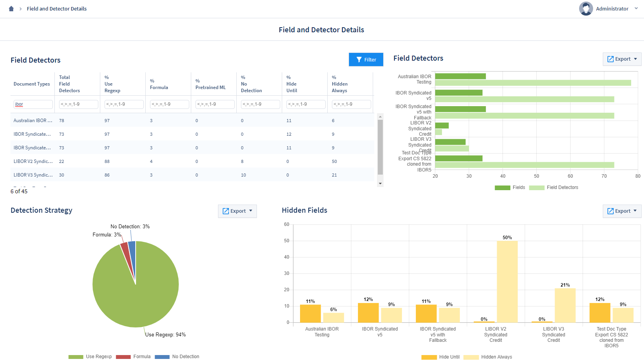The width and height of the screenshot is (644, 364).
Task: Click the % Use Regexp filter input
Action: point(124,104)
